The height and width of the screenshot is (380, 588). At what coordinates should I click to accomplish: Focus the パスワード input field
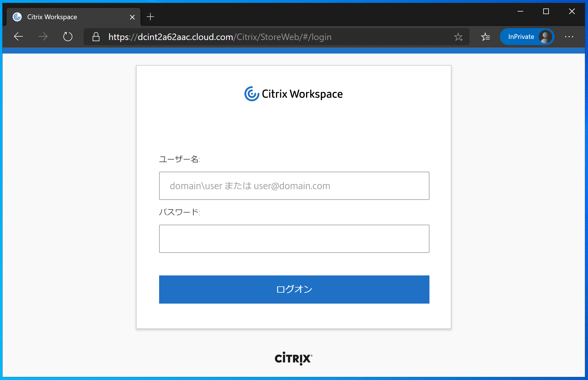(294, 239)
